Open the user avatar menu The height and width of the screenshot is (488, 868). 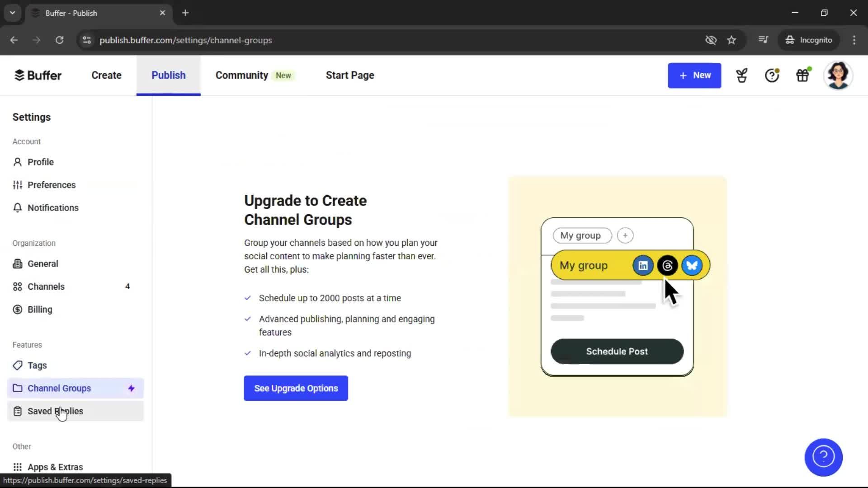point(838,75)
